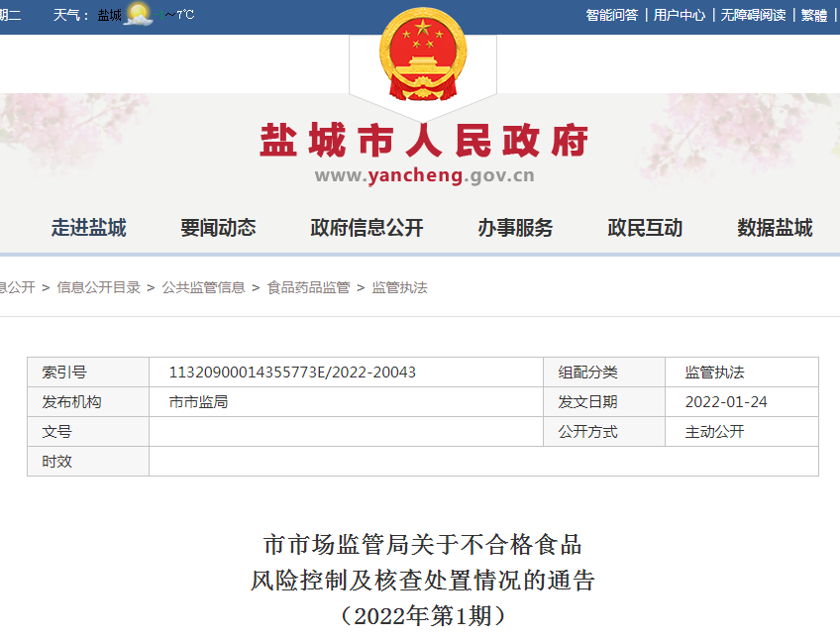The width and height of the screenshot is (840, 640).
Task: Open the 政民互动 navigation menu
Action: click(x=645, y=228)
